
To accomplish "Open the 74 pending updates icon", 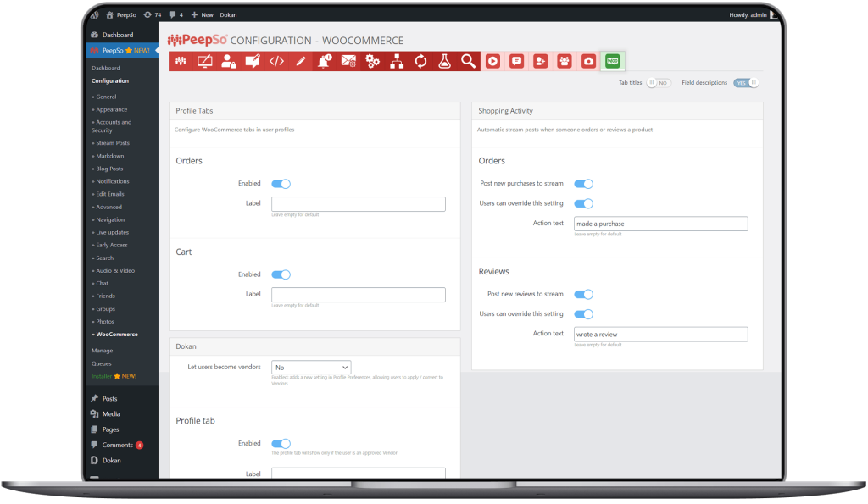I will pyautogui.click(x=153, y=15).
